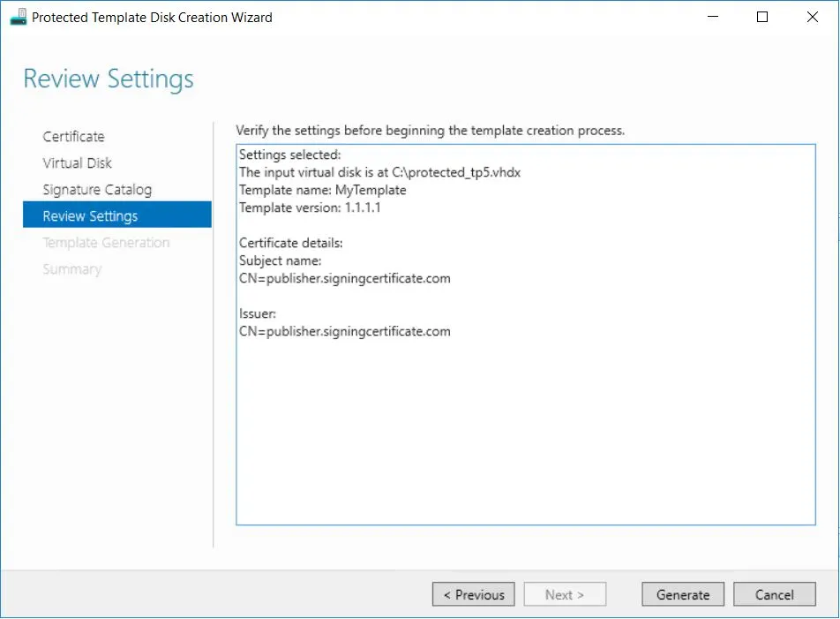Click the CN value under Issuer
840x619 pixels.
pos(345,332)
